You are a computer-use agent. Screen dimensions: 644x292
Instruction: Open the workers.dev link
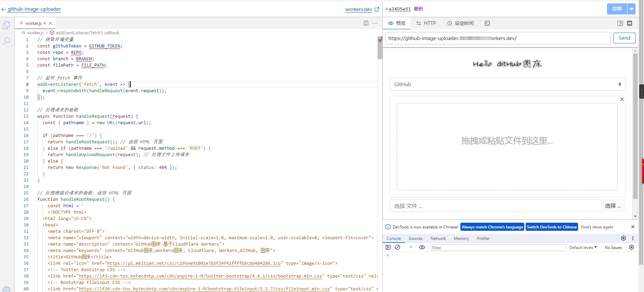click(x=362, y=9)
